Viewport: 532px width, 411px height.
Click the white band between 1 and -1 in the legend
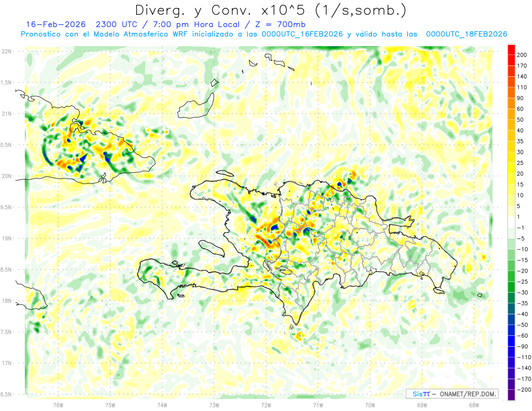click(x=511, y=222)
